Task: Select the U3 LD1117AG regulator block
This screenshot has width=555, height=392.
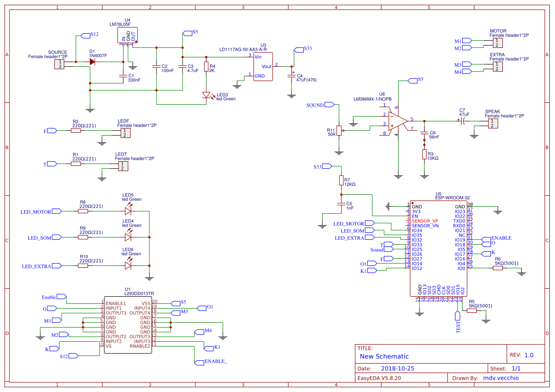Action: coord(264,66)
